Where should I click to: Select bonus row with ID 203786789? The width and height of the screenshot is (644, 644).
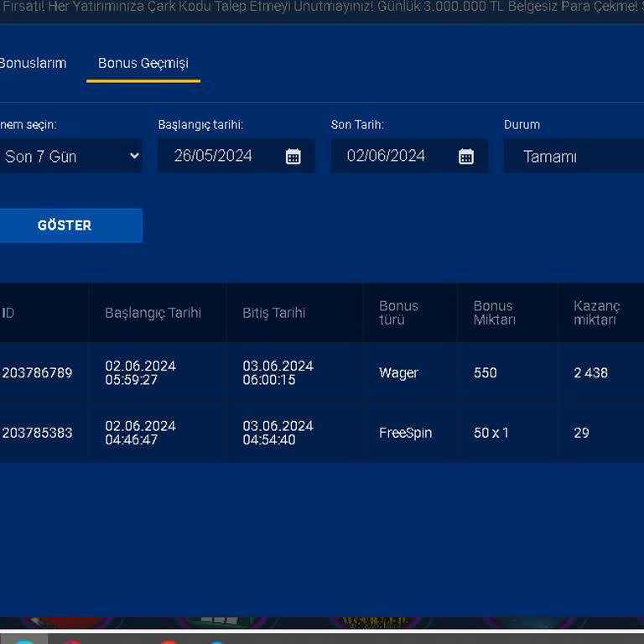38,373
